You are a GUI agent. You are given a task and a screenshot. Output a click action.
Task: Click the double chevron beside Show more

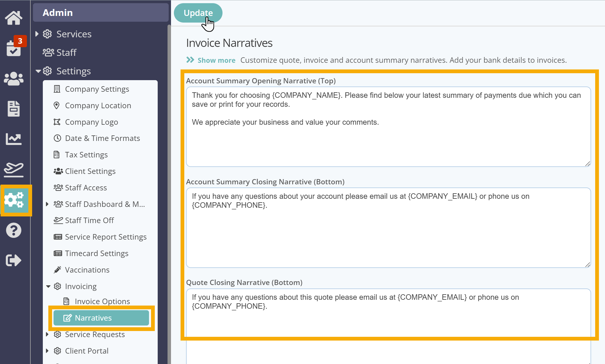[x=190, y=60]
